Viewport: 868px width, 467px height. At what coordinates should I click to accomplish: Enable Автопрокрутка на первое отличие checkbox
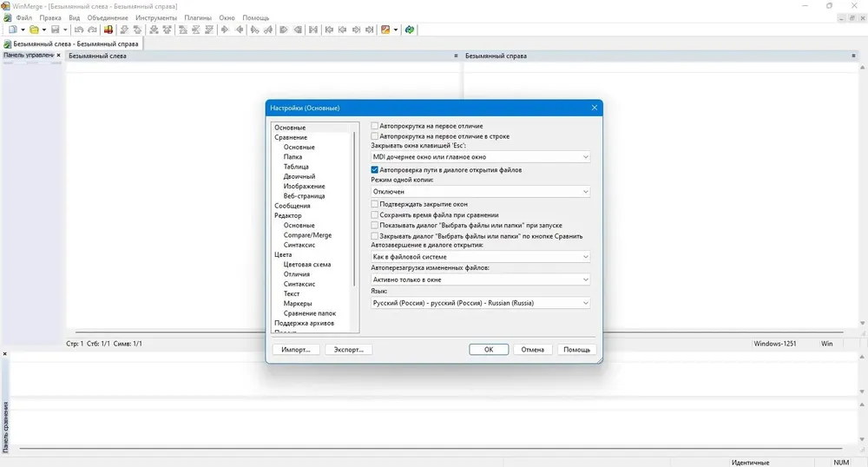(375, 126)
